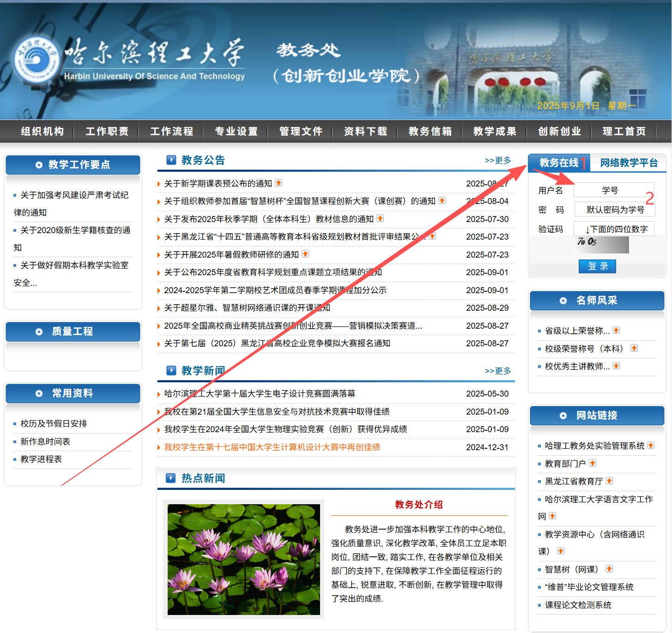Open >>更多 link for 教学新闻

[x=498, y=371]
